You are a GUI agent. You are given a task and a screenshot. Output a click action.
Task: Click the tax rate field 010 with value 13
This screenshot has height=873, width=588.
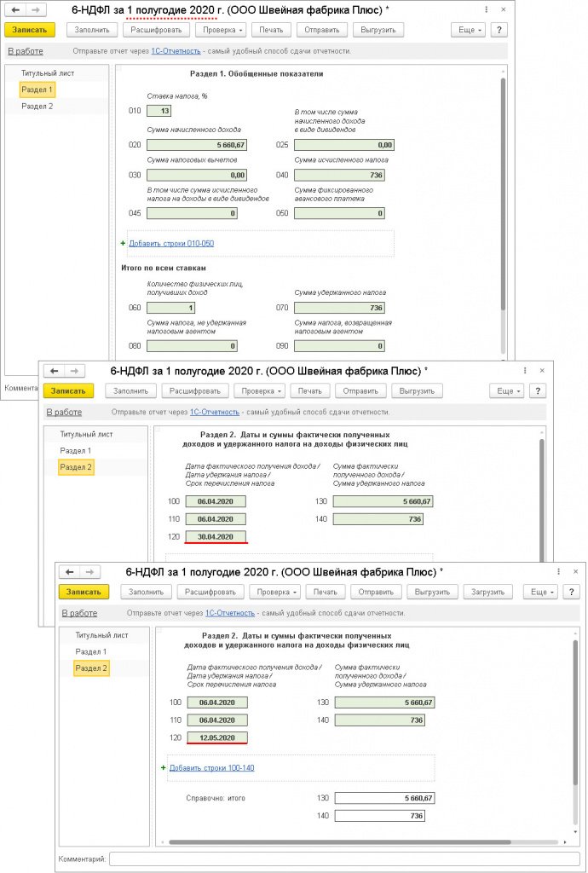(159, 111)
